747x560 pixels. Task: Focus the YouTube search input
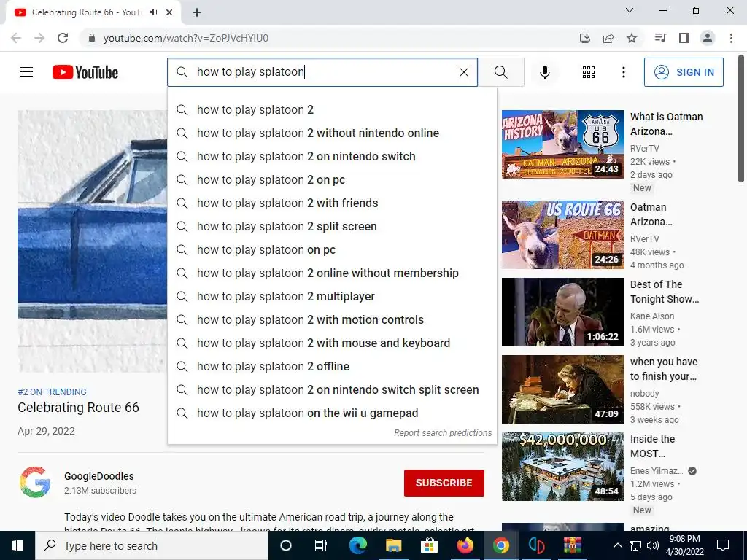tap(324, 72)
